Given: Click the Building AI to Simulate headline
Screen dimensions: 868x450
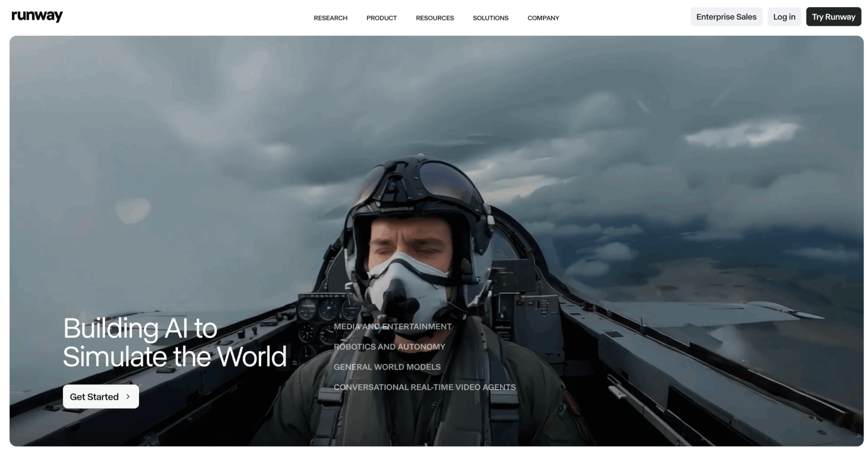Looking at the screenshot, I should coord(174,342).
